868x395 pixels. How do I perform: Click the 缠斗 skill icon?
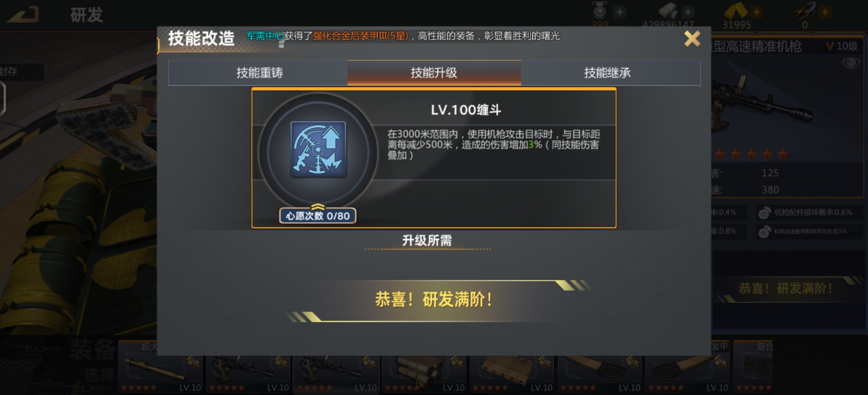pos(318,150)
